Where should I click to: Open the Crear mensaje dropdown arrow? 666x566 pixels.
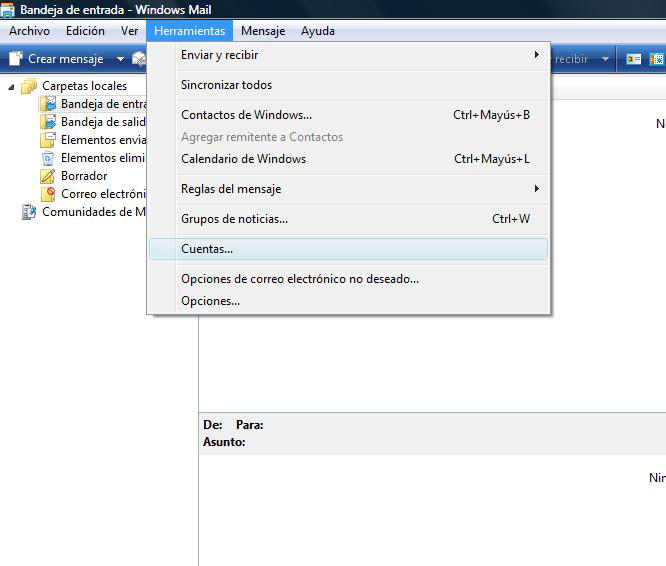click(x=120, y=59)
